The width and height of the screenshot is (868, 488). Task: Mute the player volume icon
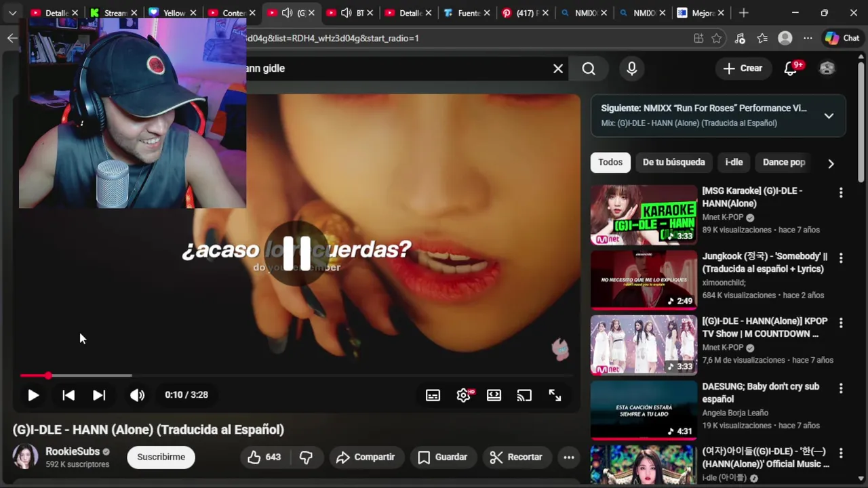click(137, 395)
